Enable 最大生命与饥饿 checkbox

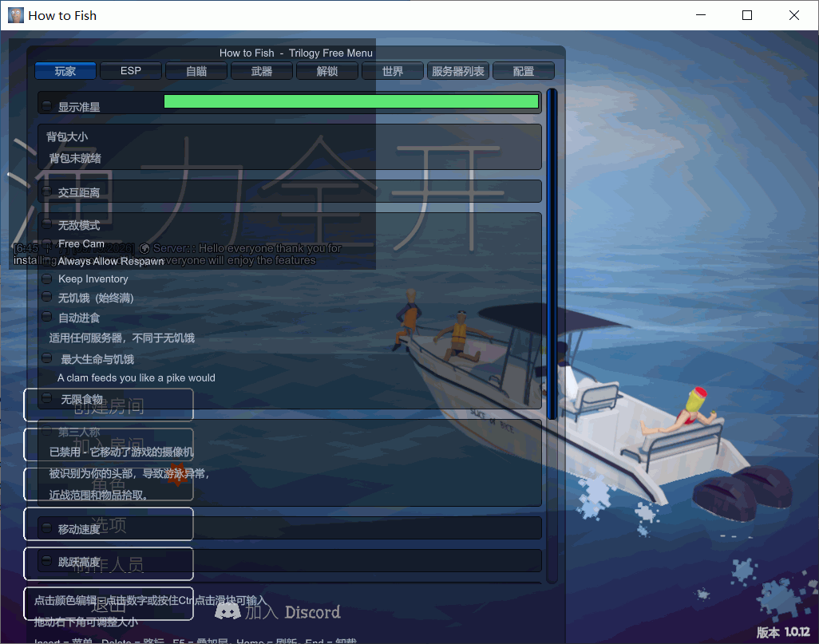(x=47, y=358)
